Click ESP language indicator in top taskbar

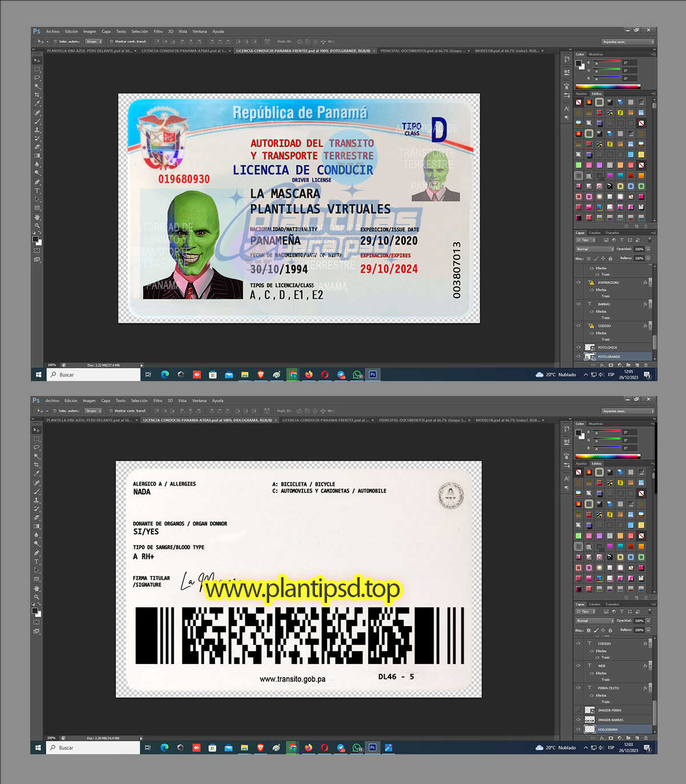tap(611, 375)
